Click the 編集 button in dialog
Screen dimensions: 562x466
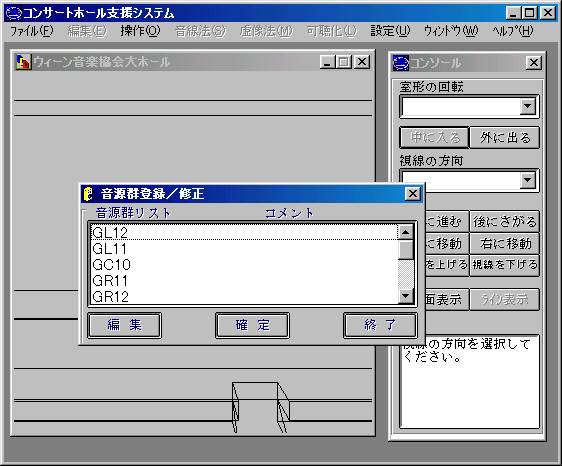click(x=124, y=325)
